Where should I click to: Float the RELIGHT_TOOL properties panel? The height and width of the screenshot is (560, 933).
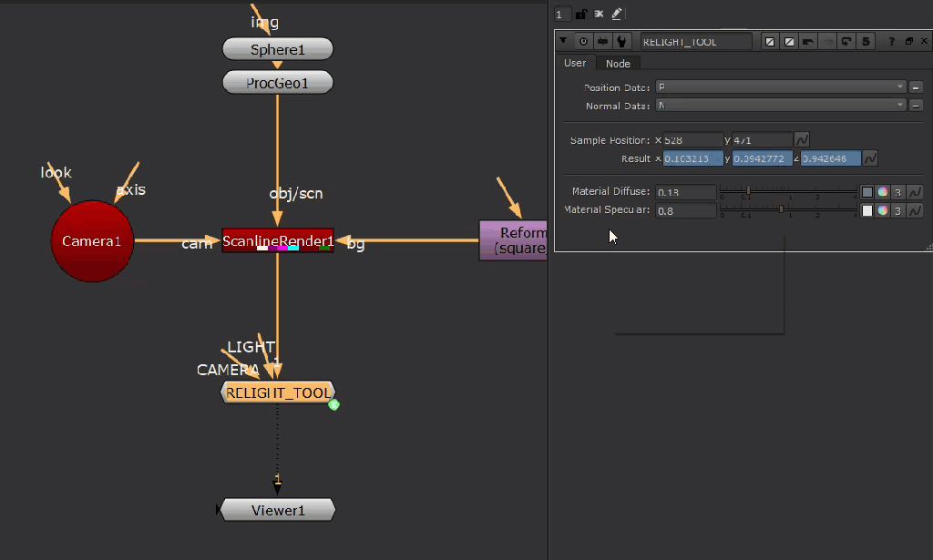pos(908,41)
